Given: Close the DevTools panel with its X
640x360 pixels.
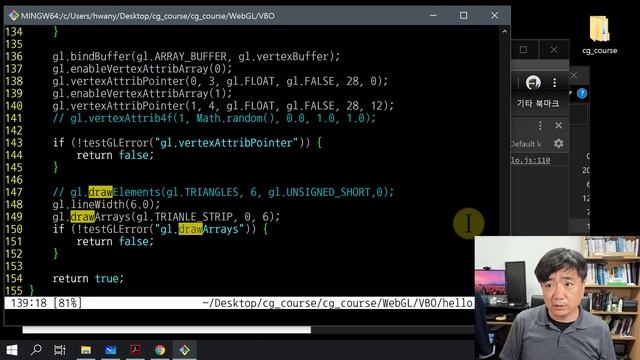Looking at the screenshot, I should coord(558,125).
